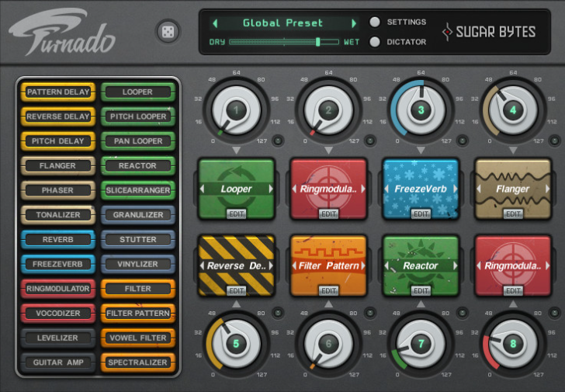Toggle the small LED button beside knob 3
Viewport: 565px width, 392px height.
click(x=463, y=140)
